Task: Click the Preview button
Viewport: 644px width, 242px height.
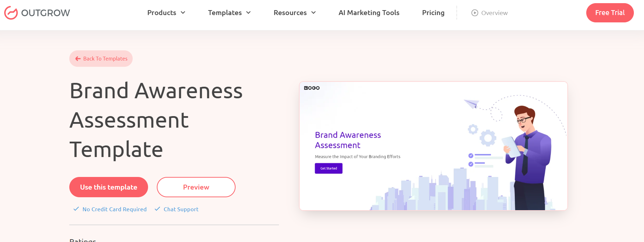Action: [196, 187]
